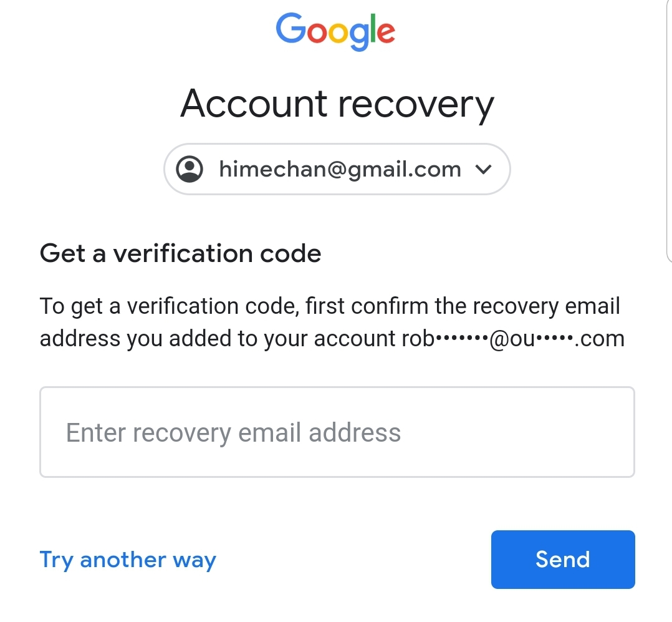
Task: Click empty area inside recovery email box
Action: pyautogui.click(x=514, y=432)
